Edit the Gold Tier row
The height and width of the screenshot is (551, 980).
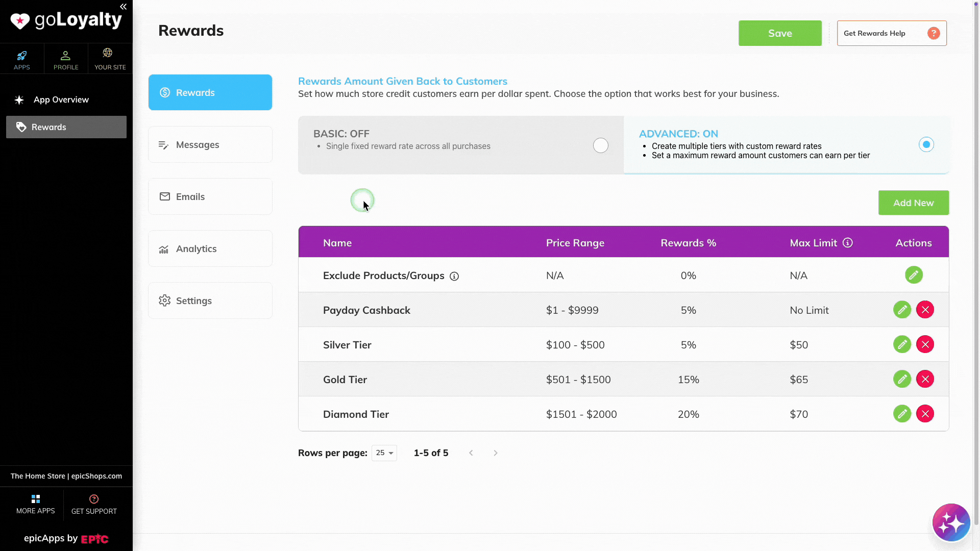coord(902,379)
